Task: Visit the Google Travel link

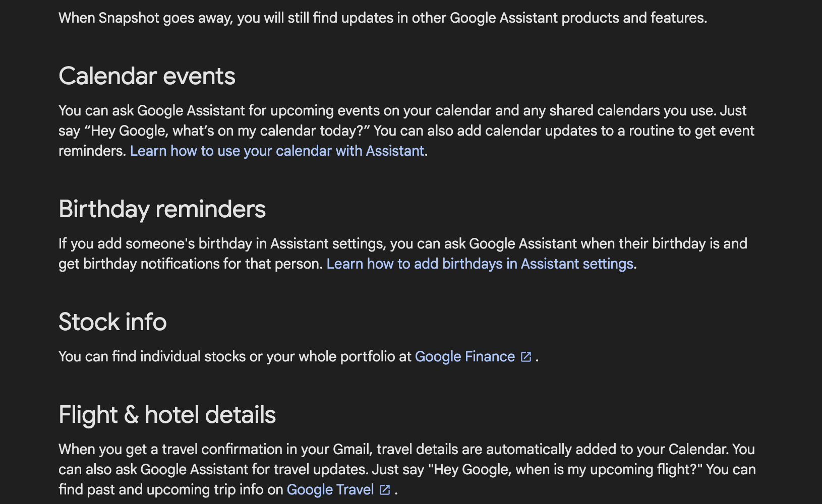Action: click(x=330, y=490)
